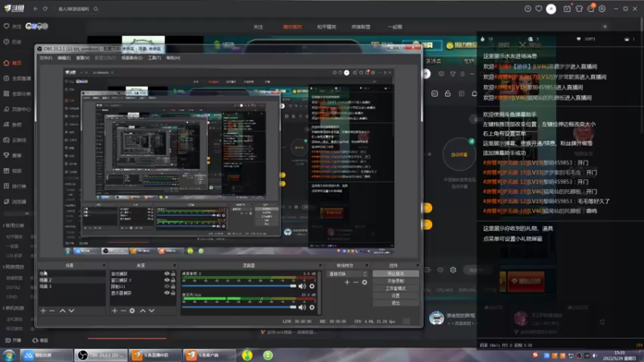Viewport: 644px width, 362px height.
Task: Click the 开始录制 start recording button
Action: click(x=395, y=281)
